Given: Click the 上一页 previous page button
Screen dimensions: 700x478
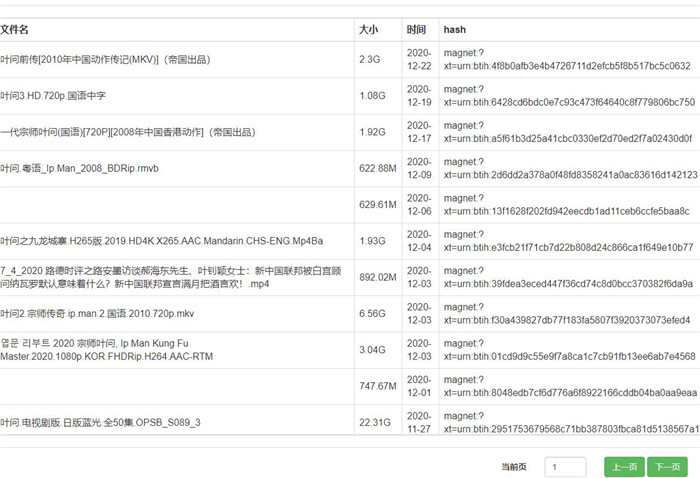Looking at the screenshot, I should (x=624, y=467).
